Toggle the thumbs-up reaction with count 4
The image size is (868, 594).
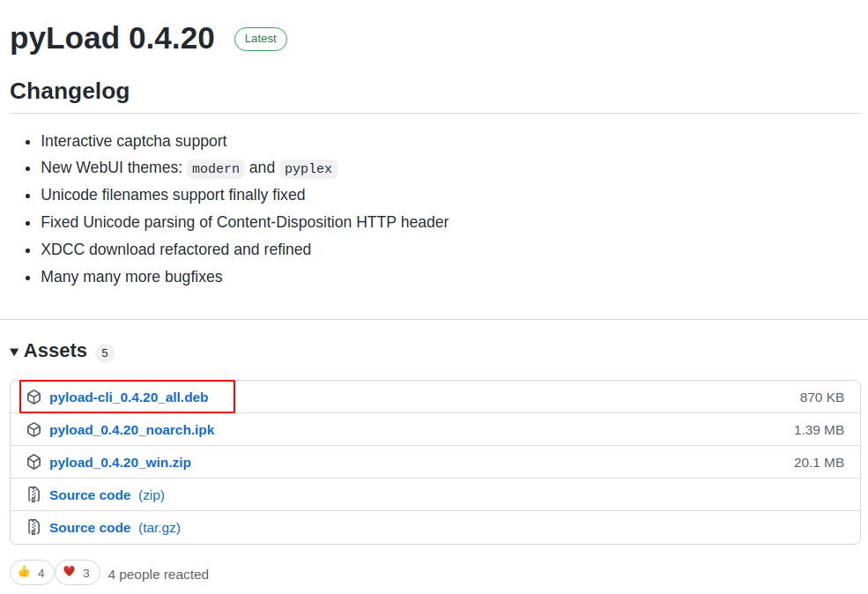pyautogui.click(x=32, y=572)
